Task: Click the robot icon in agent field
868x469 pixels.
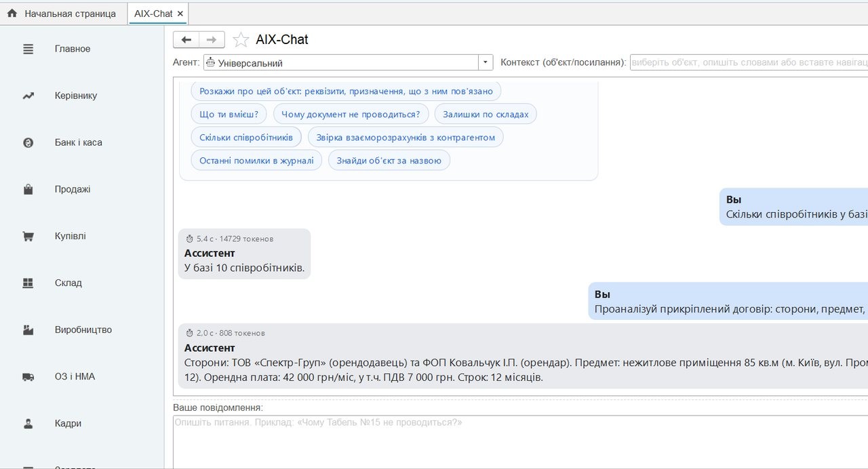Action: [210, 62]
